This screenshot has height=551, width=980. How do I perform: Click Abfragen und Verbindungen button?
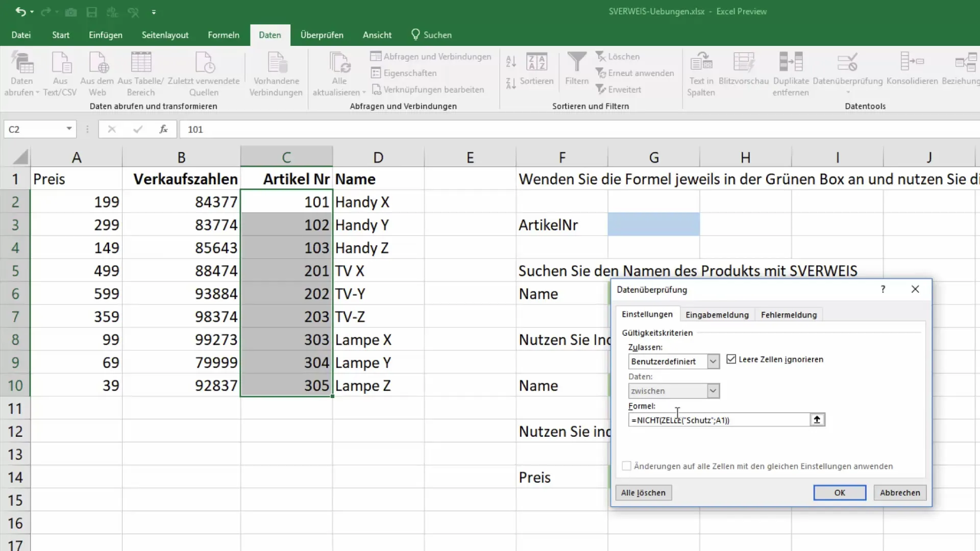[431, 57]
